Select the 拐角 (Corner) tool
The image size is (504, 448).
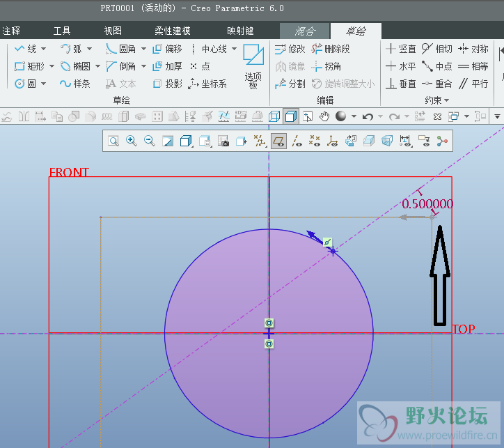click(326, 66)
